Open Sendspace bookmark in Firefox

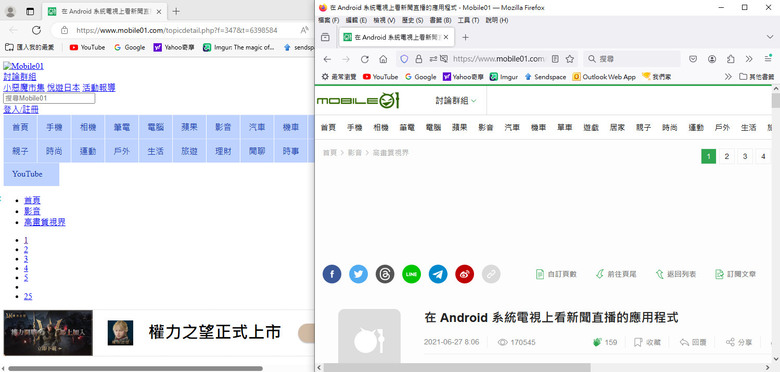click(x=545, y=77)
